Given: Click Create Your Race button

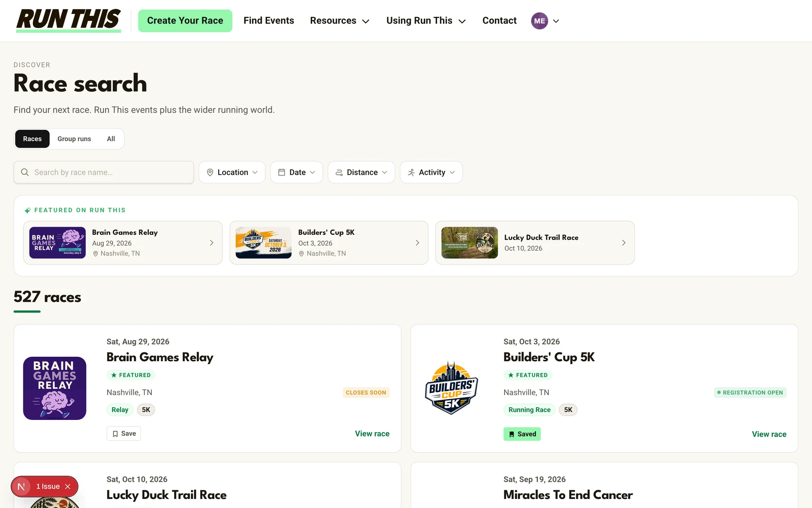Looking at the screenshot, I should pos(185,21).
